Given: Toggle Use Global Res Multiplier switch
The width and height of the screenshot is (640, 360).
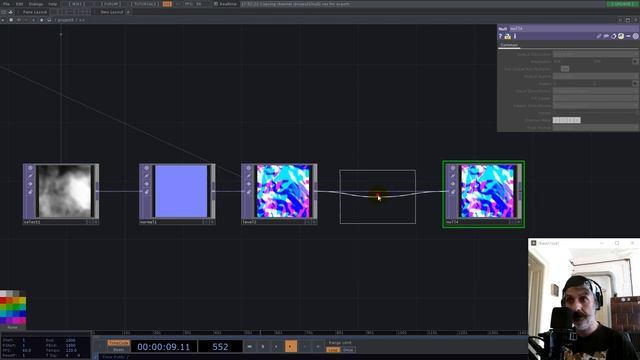Looking at the screenshot, I should tap(565, 69).
